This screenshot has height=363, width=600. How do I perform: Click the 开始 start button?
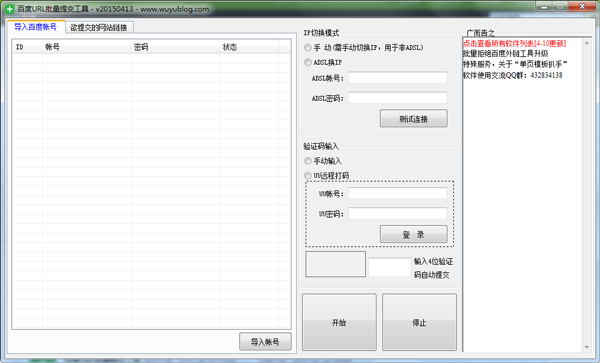click(339, 322)
